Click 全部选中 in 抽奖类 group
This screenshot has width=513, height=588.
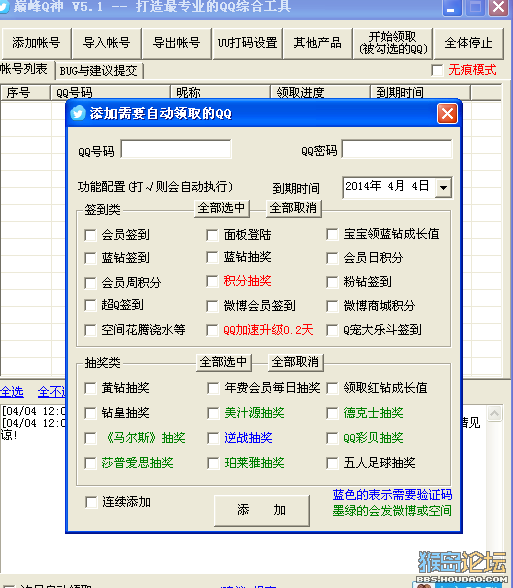(224, 362)
